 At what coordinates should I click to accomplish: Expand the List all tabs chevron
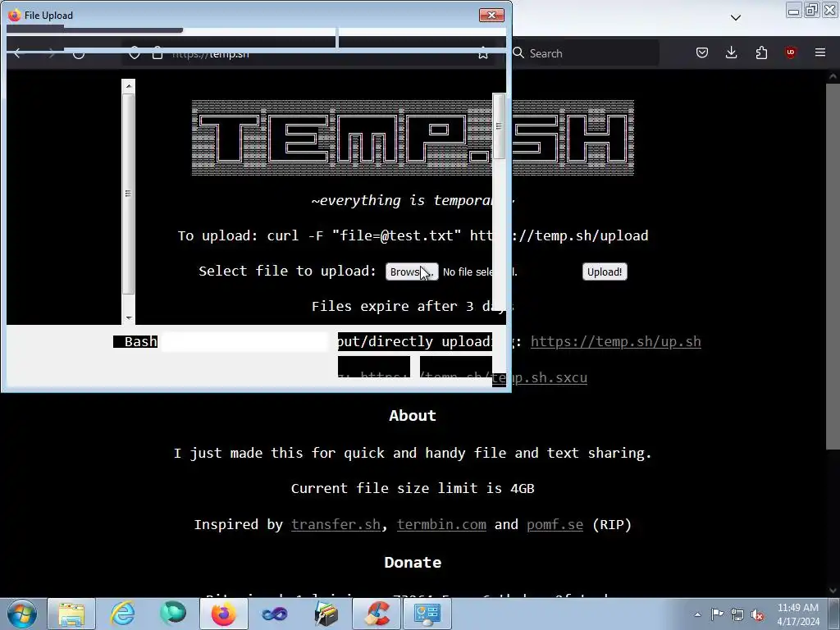click(736, 18)
